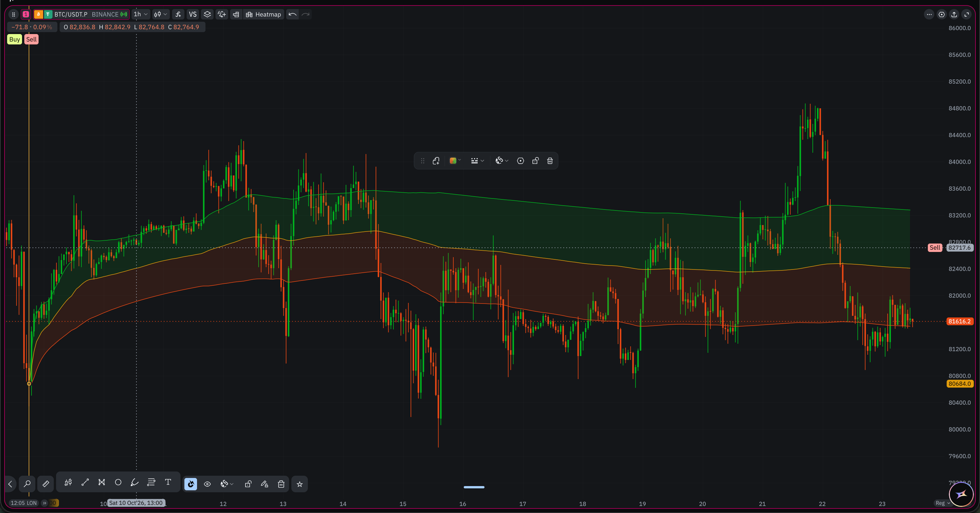Open the favorites star in bottom toolbar
Image resolution: width=980 pixels, height=513 pixels.
(300, 484)
